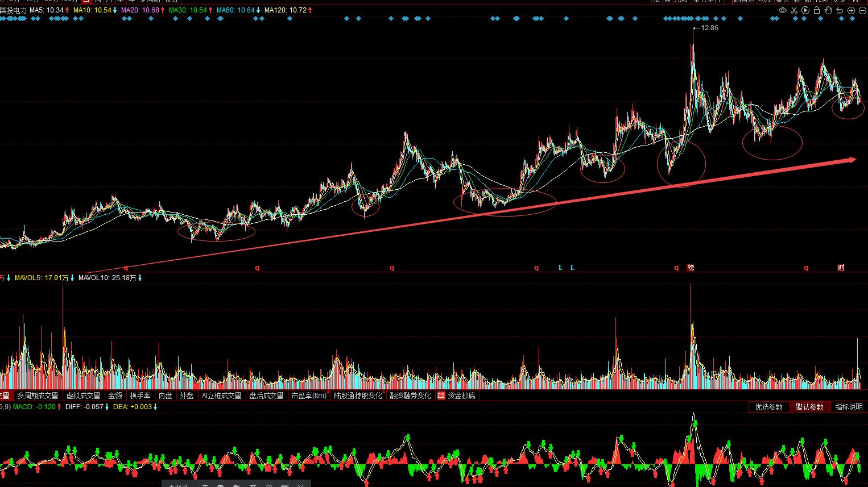The height and width of the screenshot is (487, 868).
Task: Click the 指标说明 button
Action: (849, 407)
